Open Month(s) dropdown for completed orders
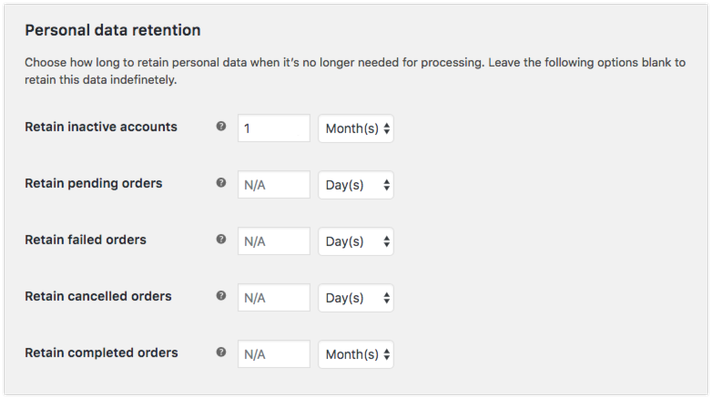Viewport: 712px width, 399px height. click(356, 354)
